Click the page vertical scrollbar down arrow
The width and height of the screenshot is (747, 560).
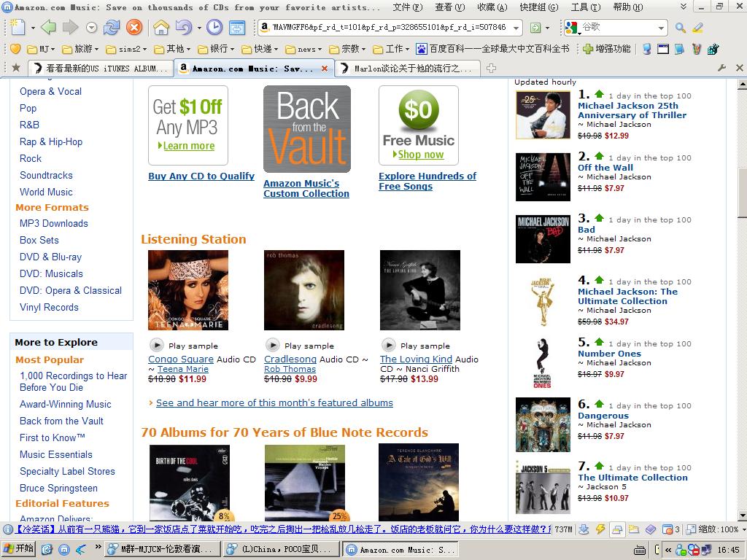click(742, 516)
